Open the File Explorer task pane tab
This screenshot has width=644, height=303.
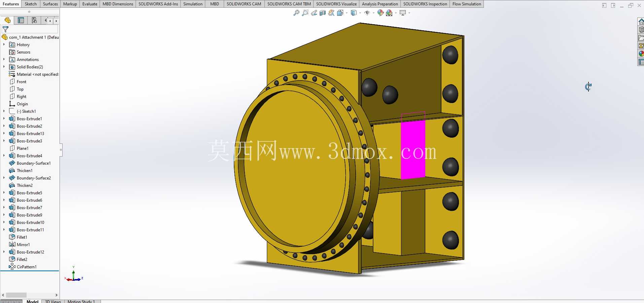[641, 38]
